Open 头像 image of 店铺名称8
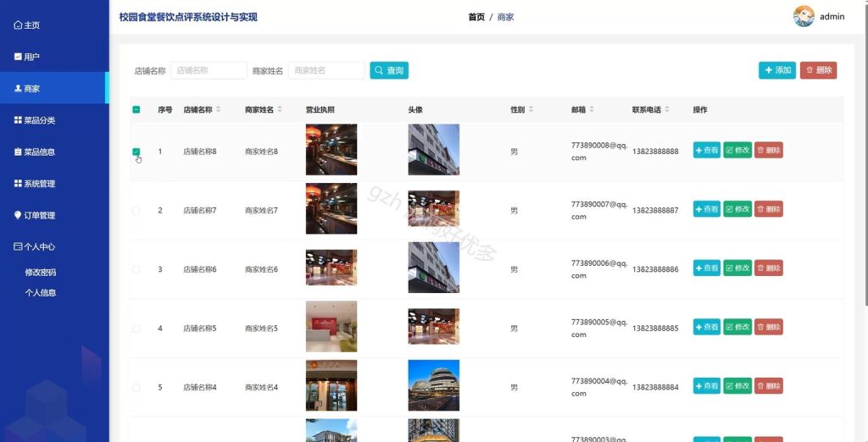 tap(433, 149)
